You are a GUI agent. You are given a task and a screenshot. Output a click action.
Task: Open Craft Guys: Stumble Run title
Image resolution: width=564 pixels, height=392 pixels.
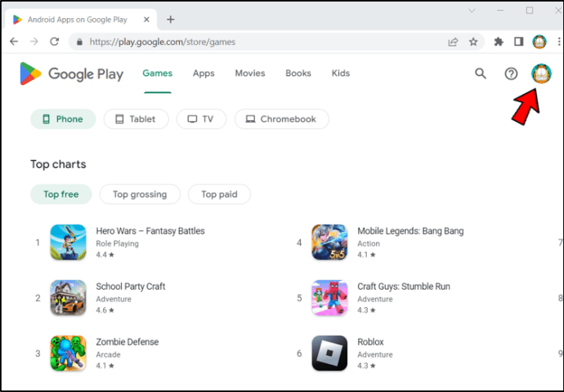(x=404, y=287)
